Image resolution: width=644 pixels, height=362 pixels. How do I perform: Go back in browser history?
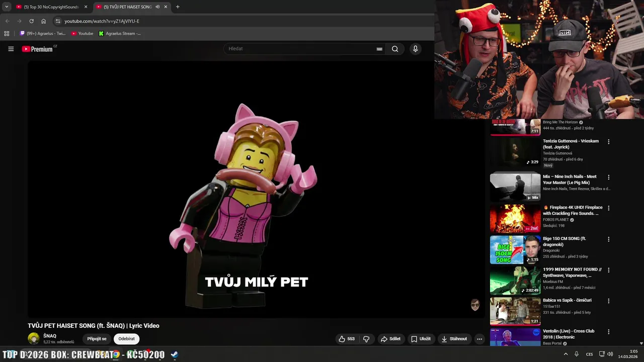7,21
